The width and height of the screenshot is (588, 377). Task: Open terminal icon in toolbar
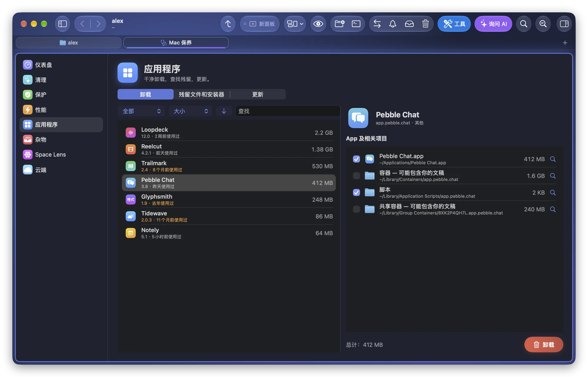coord(356,24)
